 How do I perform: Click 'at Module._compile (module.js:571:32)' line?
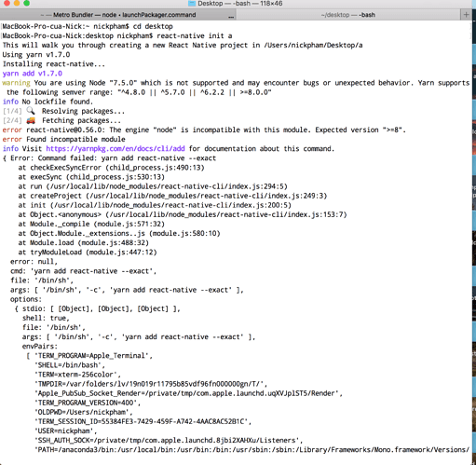coord(91,224)
